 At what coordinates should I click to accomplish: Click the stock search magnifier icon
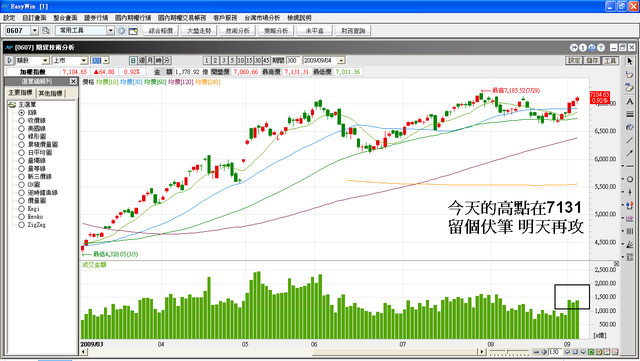(45, 31)
